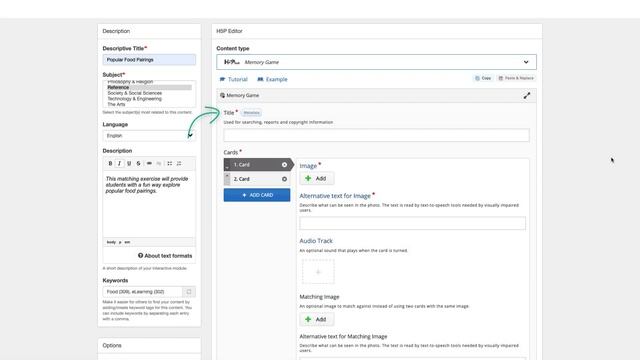This screenshot has width=640, height=360.
Task: Focus the H5P Title input field
Action: [376, 135]
